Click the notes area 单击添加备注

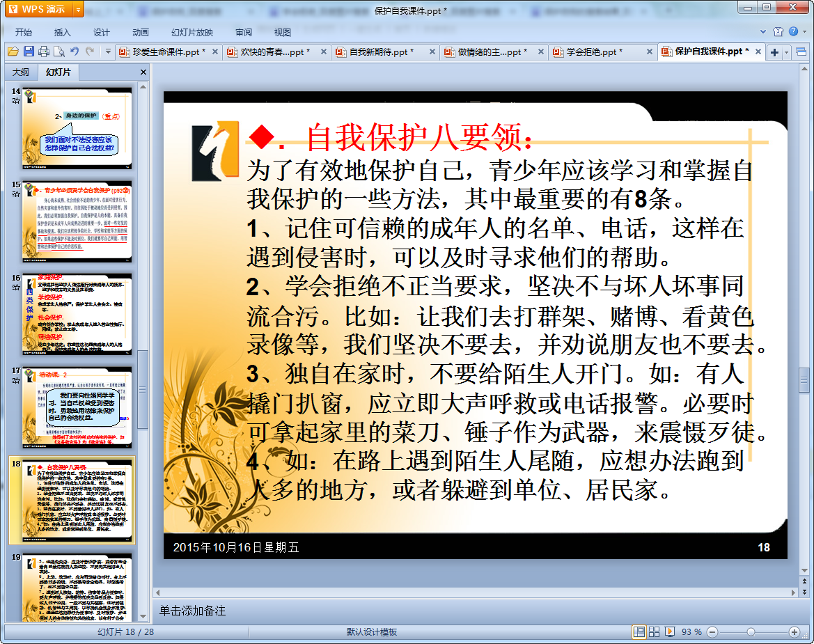(192, 611)
